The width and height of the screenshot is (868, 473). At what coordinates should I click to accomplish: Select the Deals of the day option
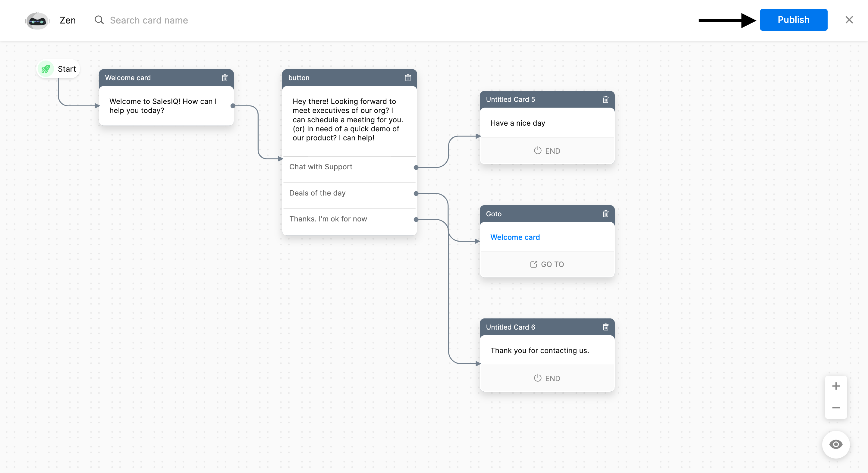click(x=317, y=193)
